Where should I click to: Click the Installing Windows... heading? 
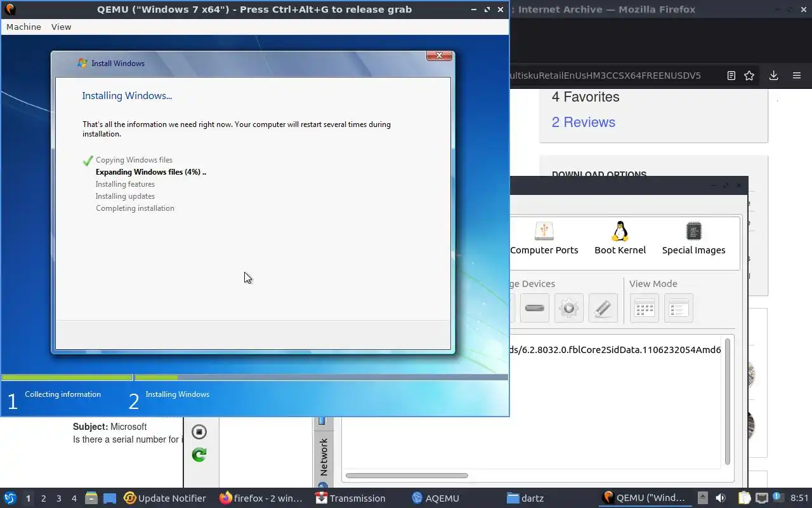(127, 96)
